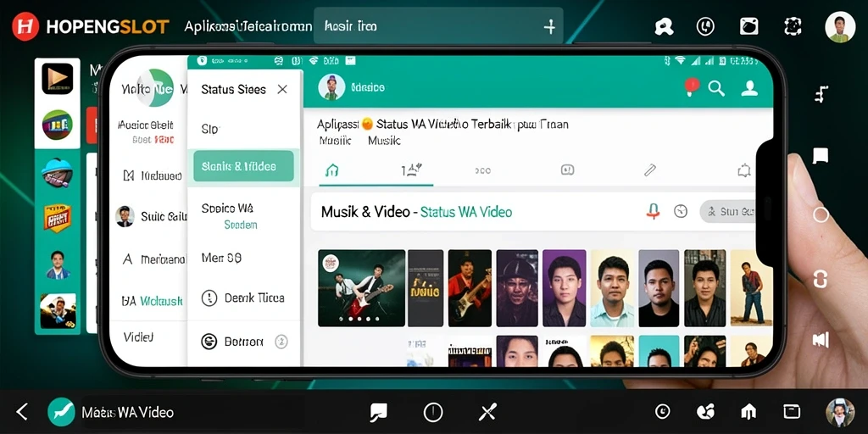Viewport: 868px width, 434px height.
Task: Open the orange badge app in the sidebar
Action: pos(57,218)
